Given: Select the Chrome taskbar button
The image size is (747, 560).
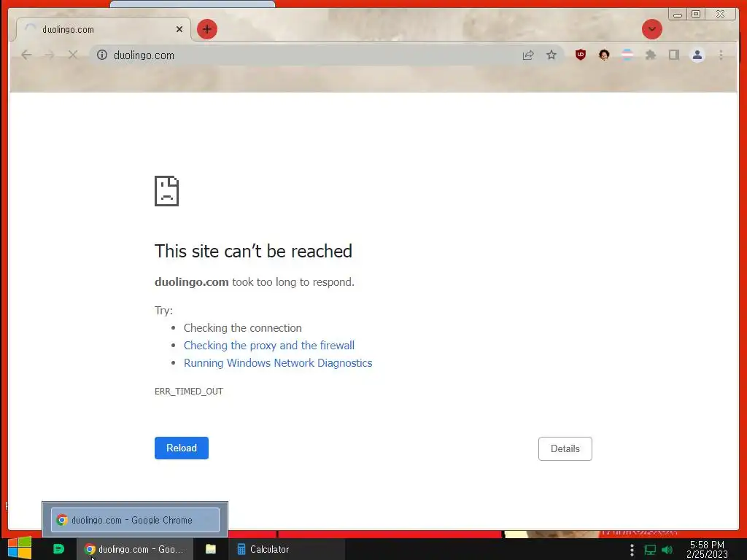Looking at the screenshot, I should click(135, 549).
